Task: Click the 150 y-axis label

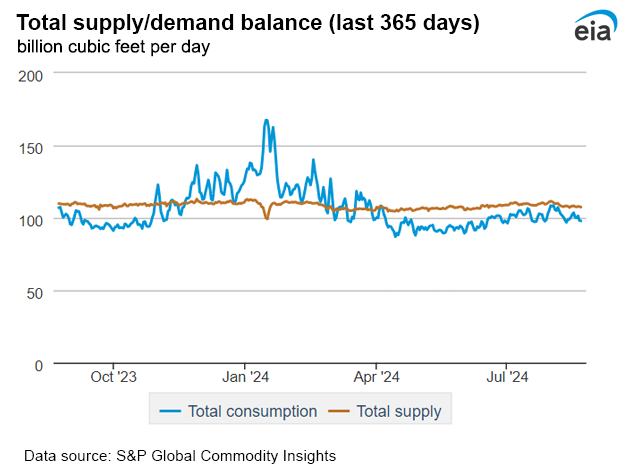Action: pyautogui.click(x=31, y=149)
